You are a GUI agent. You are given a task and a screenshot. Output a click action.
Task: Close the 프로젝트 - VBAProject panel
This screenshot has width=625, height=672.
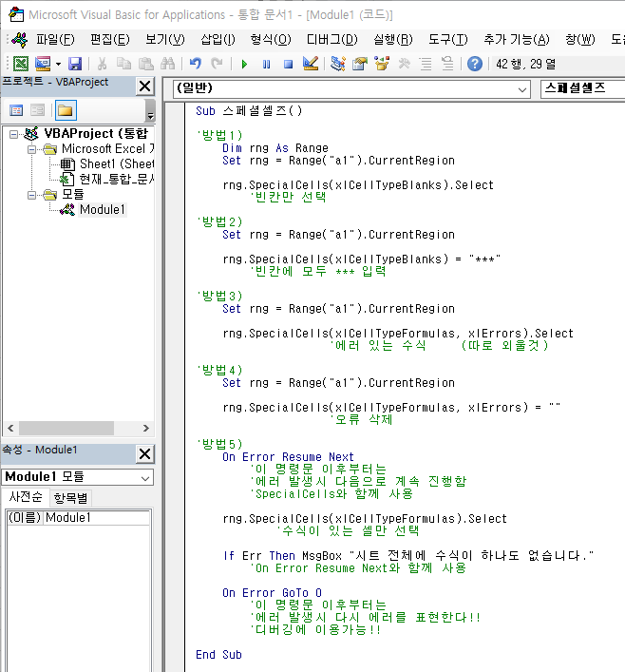tap(145, 86)
